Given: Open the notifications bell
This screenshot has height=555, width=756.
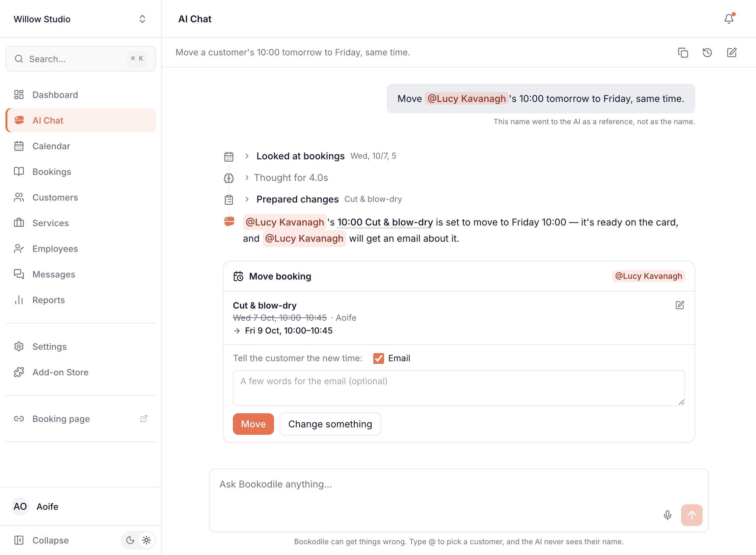Looking at the screenshot, I should [729, 19].
